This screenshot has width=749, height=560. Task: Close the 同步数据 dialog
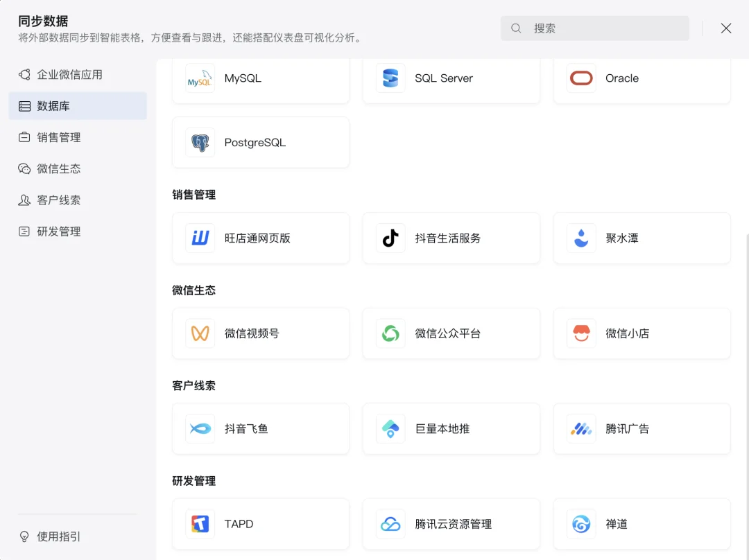click(x=726, y=28)
